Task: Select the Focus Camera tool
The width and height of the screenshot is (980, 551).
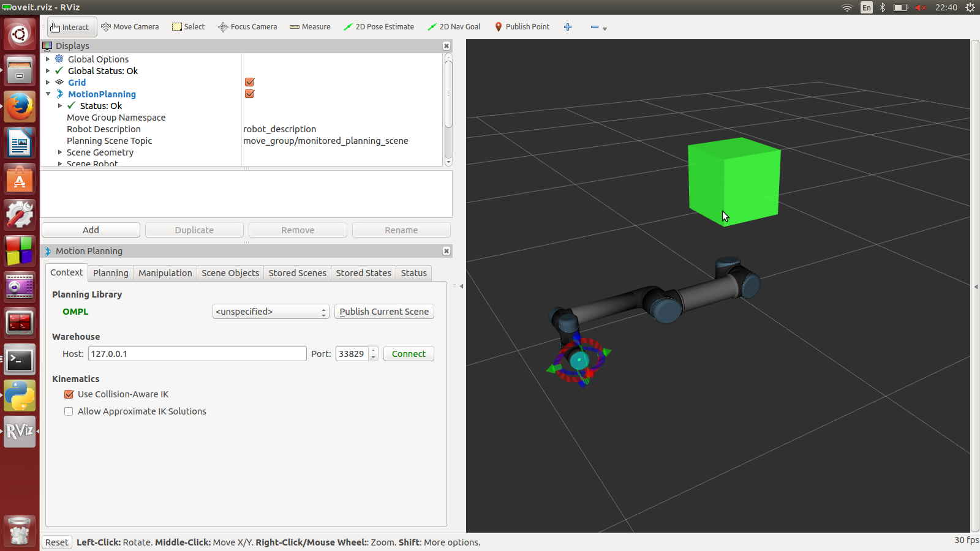Action: pyautogui.click(x=247, y=27)
